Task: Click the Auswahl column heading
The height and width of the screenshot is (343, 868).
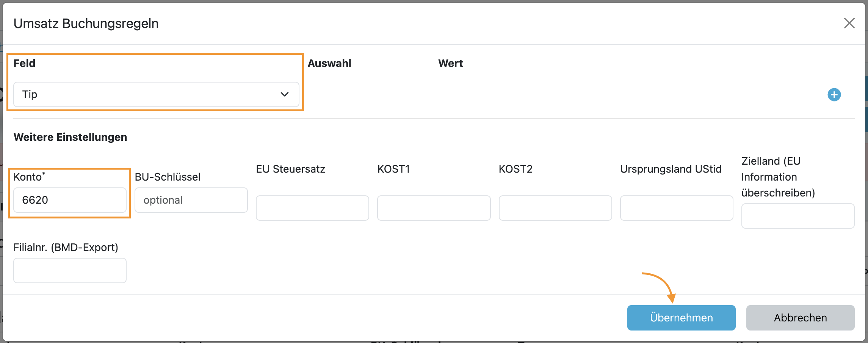Action: (329, 63)
